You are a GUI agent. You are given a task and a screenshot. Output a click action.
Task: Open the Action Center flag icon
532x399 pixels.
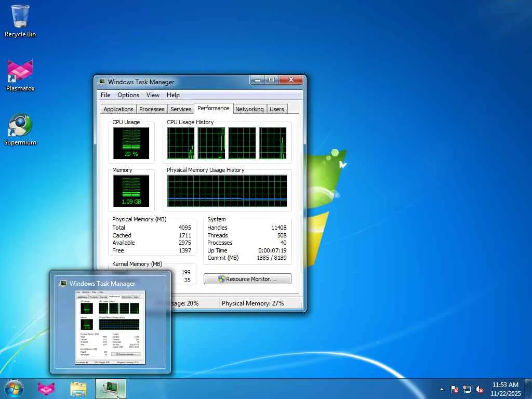click(x=455, y=389)
